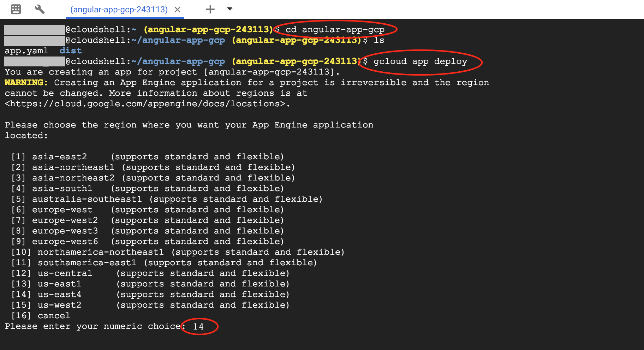Viewport: 644px width, 350px height.
Task: Click the '[6] europe-west' region row
Action: [x=148, y=210]
